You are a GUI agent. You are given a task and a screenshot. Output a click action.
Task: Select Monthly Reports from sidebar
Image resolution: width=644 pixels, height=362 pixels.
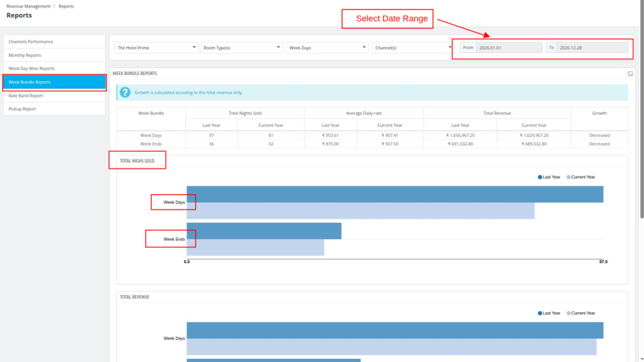click(54, 55)
